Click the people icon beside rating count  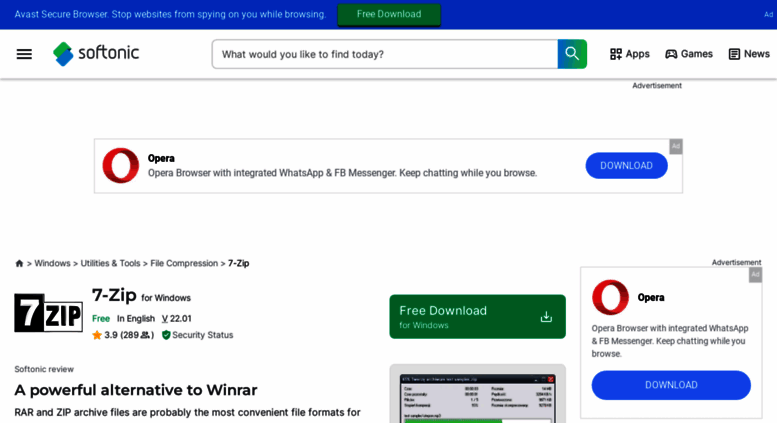tap(145, 335)
